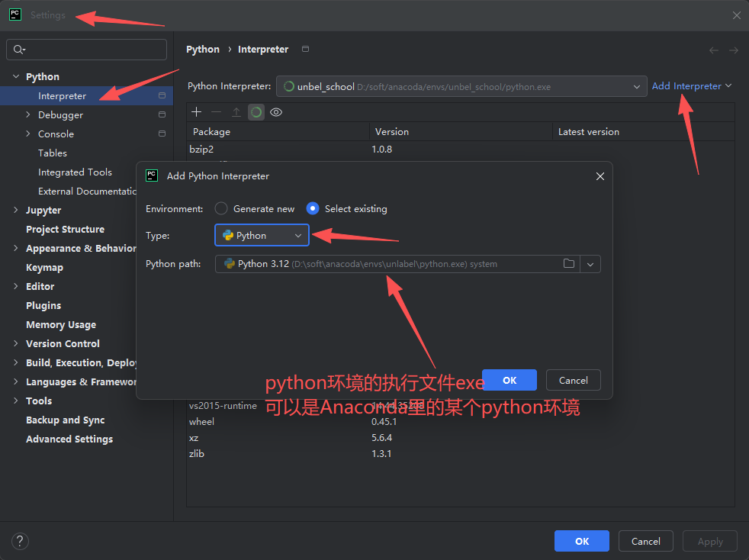Click Cancel in the Settings window

click(x=646, y=542)
